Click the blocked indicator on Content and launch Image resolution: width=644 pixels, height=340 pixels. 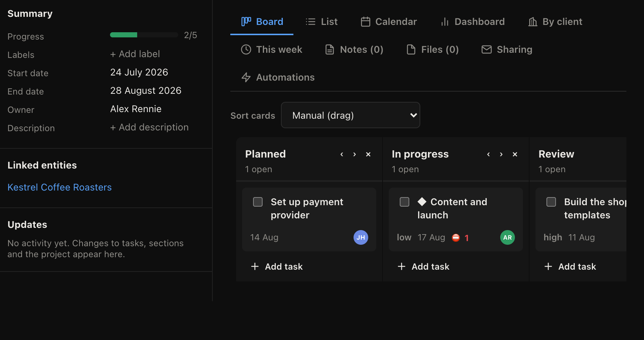(460, 238)
